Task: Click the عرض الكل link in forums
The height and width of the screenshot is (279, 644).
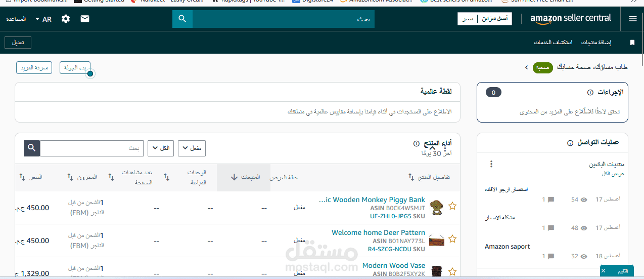Action: (x=613, y=174)
